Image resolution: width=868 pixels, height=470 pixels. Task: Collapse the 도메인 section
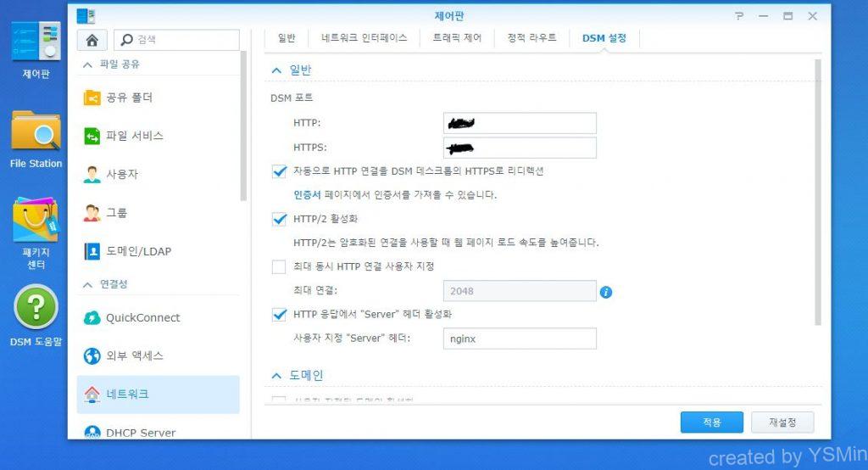(x=276, y=375)
